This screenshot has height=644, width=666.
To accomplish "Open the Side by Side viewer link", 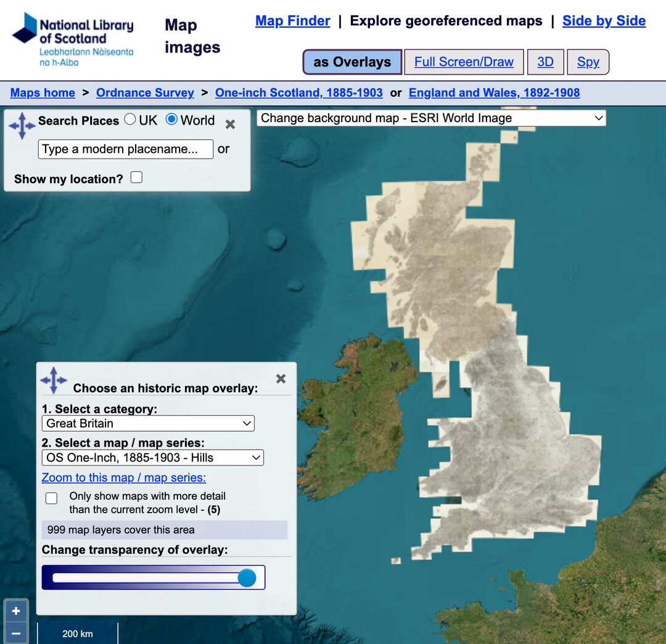I will point(604,21).
